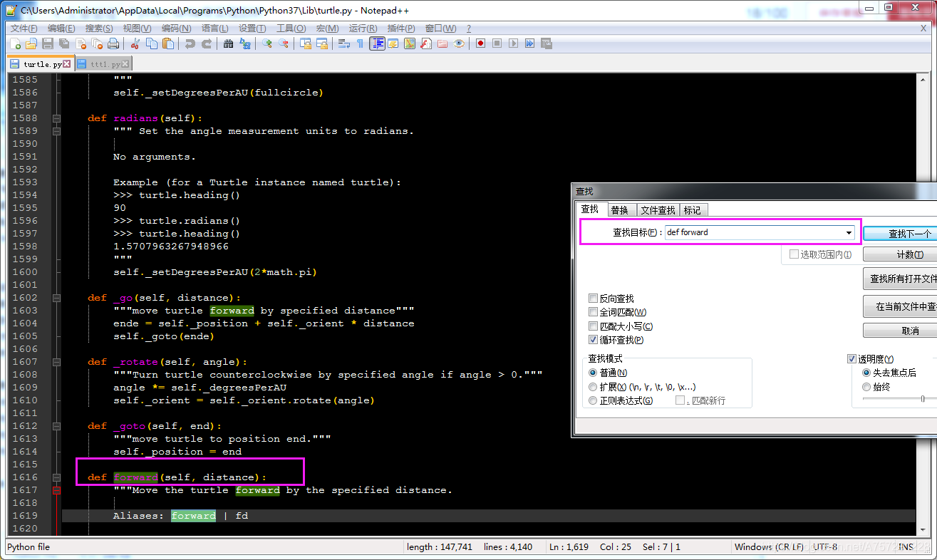
Task: Adjust the 透明度 slider
Action: (x=923, y=398)
